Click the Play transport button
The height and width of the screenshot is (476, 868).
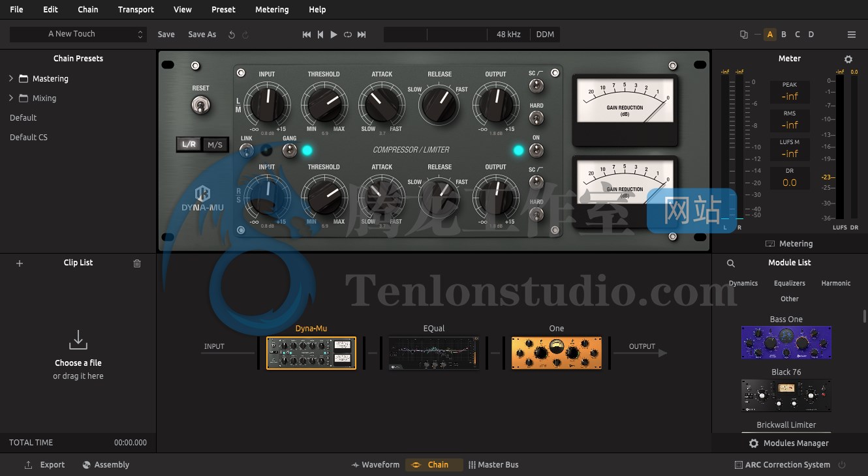333,35
